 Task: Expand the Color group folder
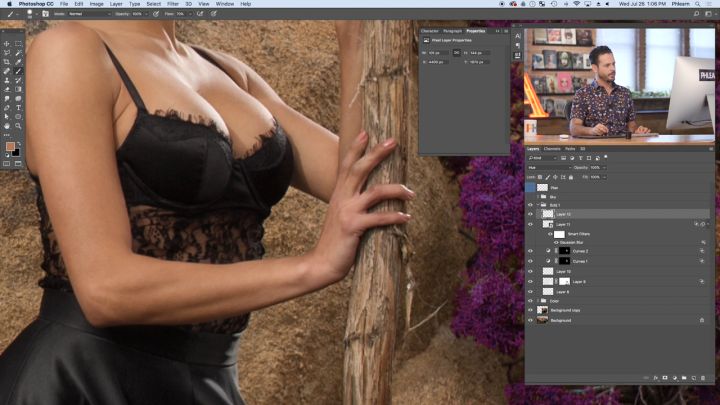[x=538, y=301]
